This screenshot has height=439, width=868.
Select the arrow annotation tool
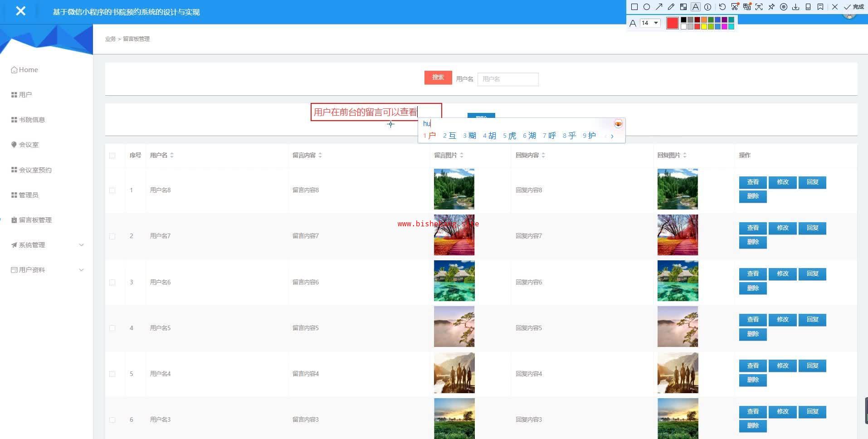click(x=659, y=7)
